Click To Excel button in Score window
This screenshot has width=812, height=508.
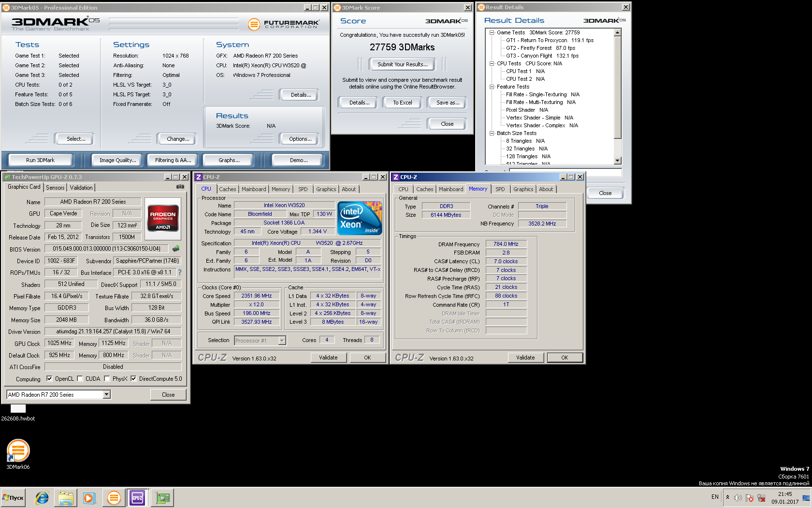(x=402, y=103)
